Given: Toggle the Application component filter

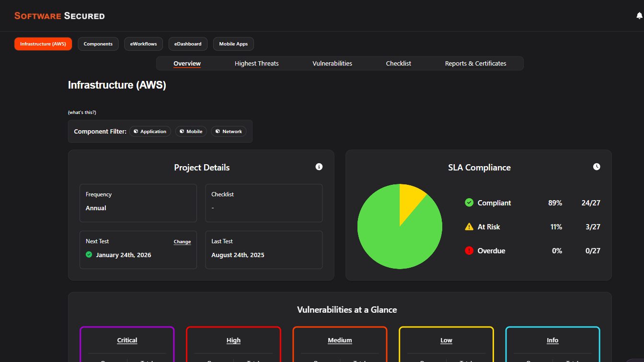Looking at the screenshot, I should [x=150, y=131].
